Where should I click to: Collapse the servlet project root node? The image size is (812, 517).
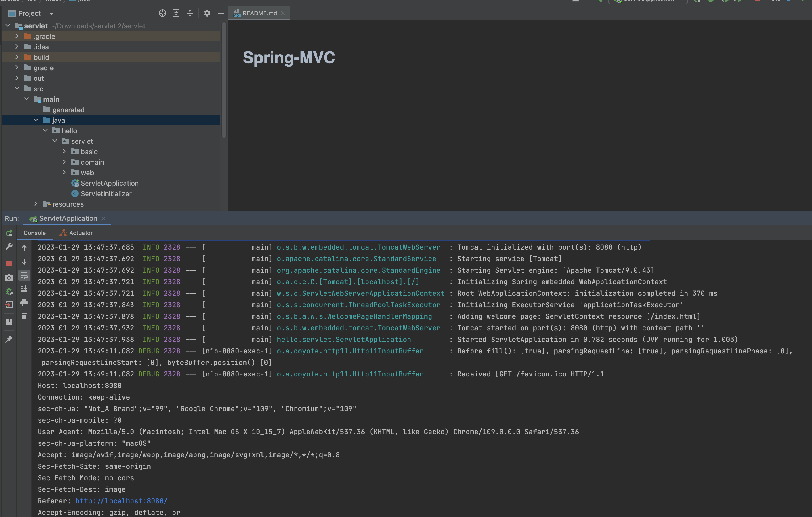pos(7,26)
